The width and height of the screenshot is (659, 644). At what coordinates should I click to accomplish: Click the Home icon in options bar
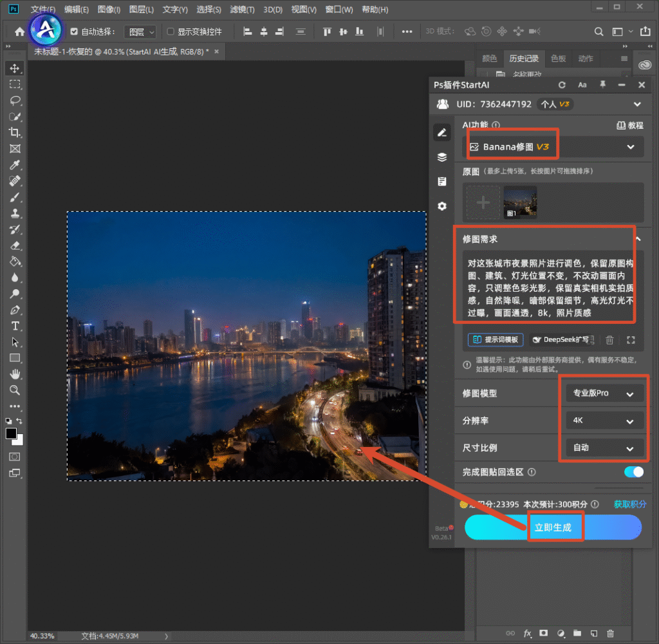[19, 32]
